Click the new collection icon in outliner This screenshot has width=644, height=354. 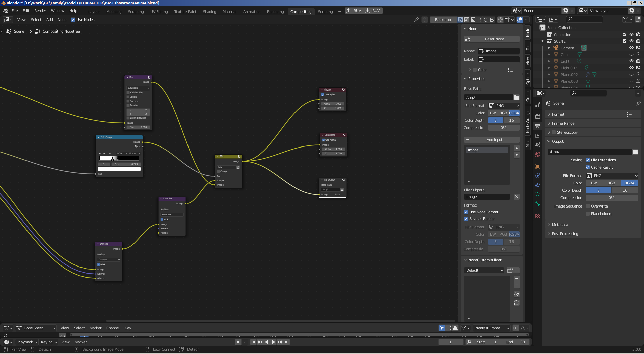tap(638, 20)
